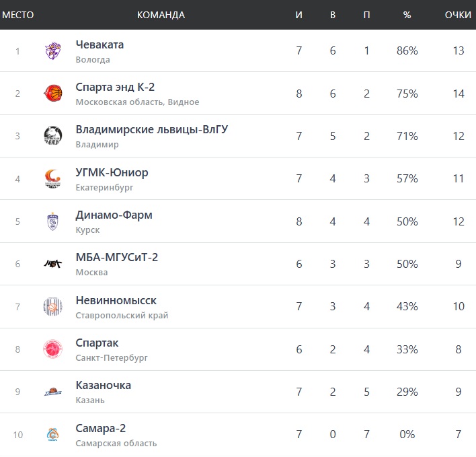Sort table by ОЧКИ column header
Image resolution: width=476 pixels, height=457 pixels.
458,15
